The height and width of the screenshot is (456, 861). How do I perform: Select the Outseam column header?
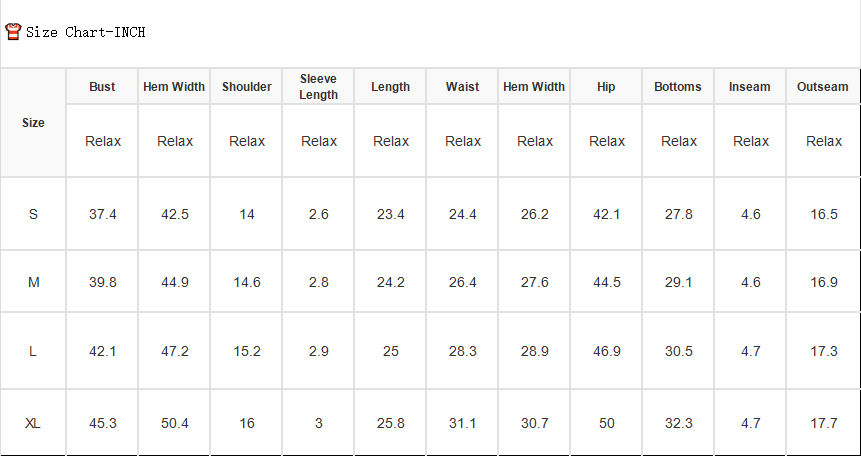(x=823, y=87)
